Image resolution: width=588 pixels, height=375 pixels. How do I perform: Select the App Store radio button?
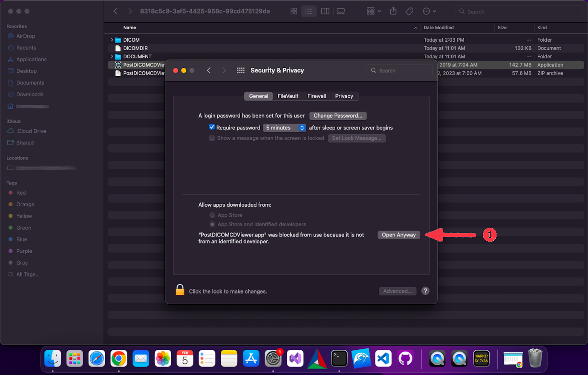point(212,215)
